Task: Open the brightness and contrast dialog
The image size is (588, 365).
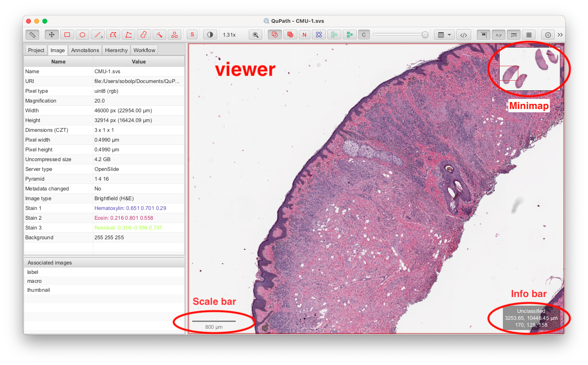Action: click(x=210, y=35)
